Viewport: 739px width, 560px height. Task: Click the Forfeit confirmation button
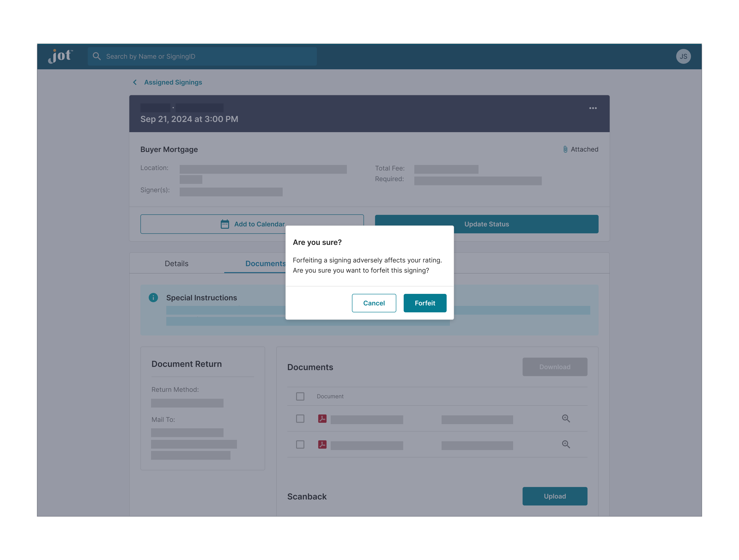pos(424,303)
